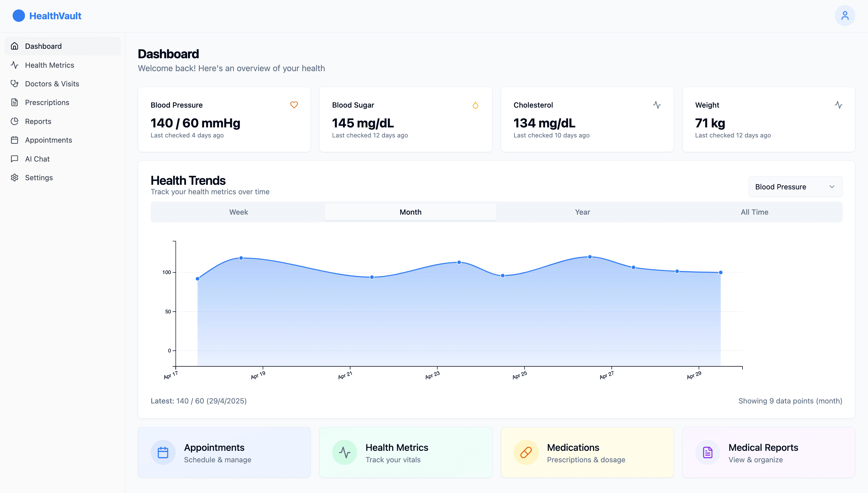The image size is (868, 493).
Task: Open Settings from the sidebar
Action: 39,178
